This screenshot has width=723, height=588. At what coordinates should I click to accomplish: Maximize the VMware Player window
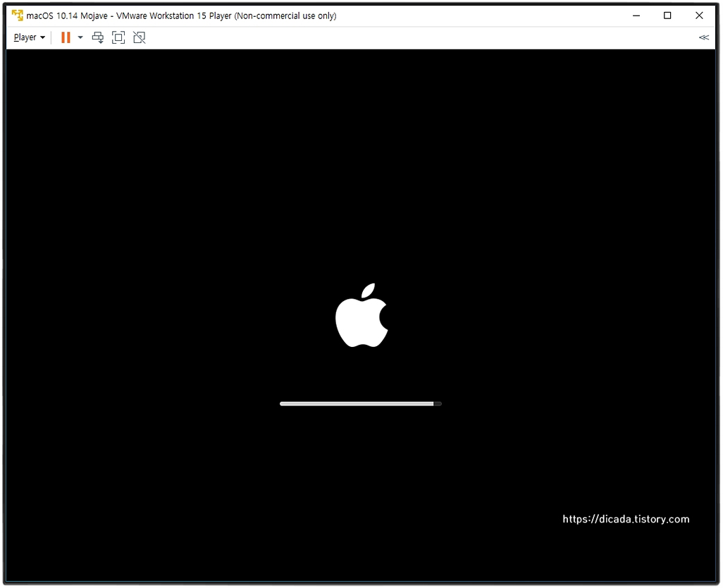click(x=667, y=16)
